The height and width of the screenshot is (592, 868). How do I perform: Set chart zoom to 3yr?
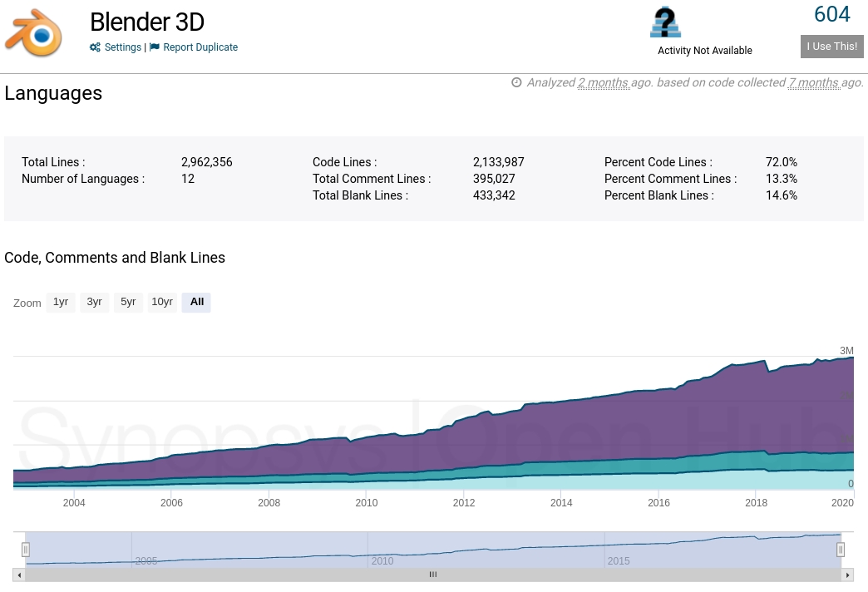(94, 303)
